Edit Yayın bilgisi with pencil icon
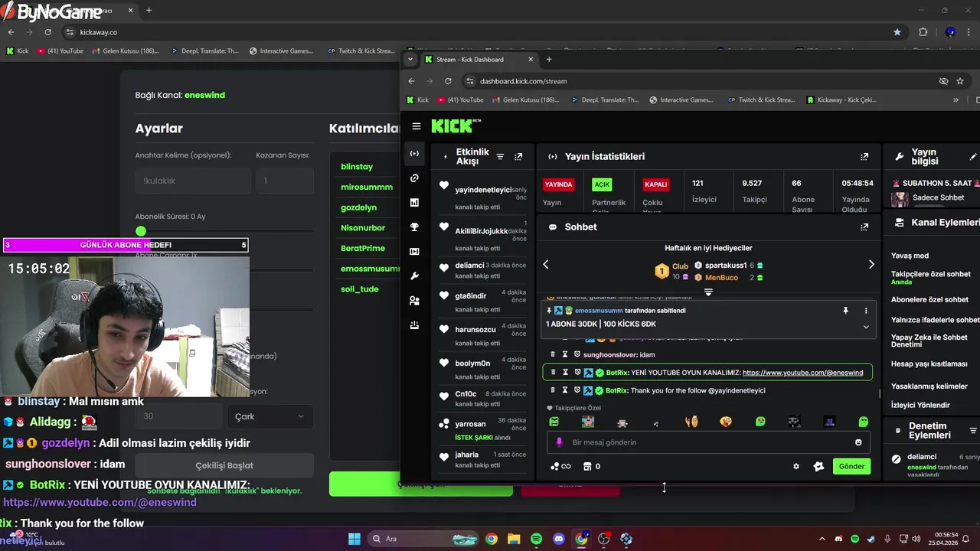980x551 pixels. (973, 156)
